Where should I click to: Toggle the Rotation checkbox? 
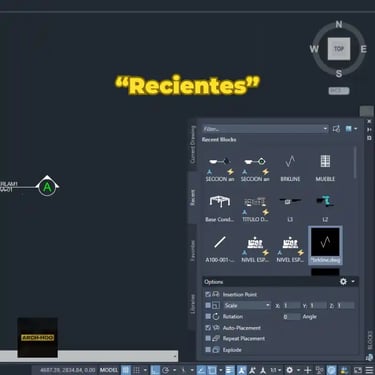coord(208,316)
